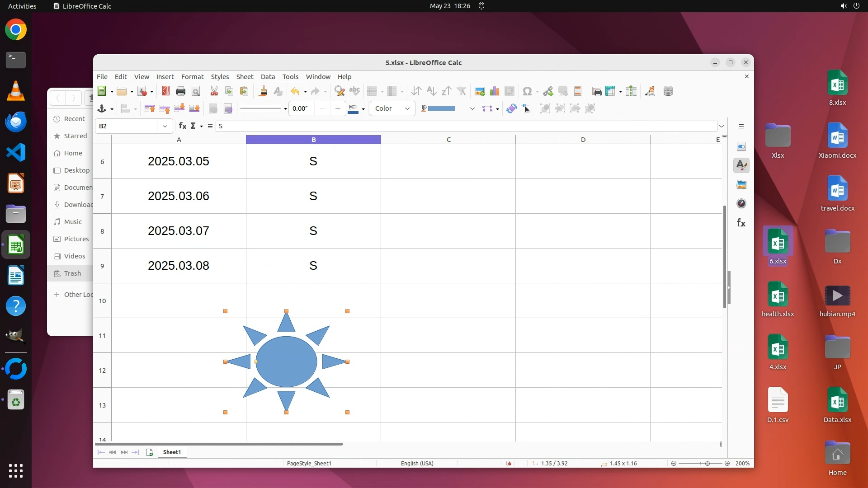Click the blue fill color swatch
The height and width of the screenshot is (488, 868).
[x=441, y=108]
